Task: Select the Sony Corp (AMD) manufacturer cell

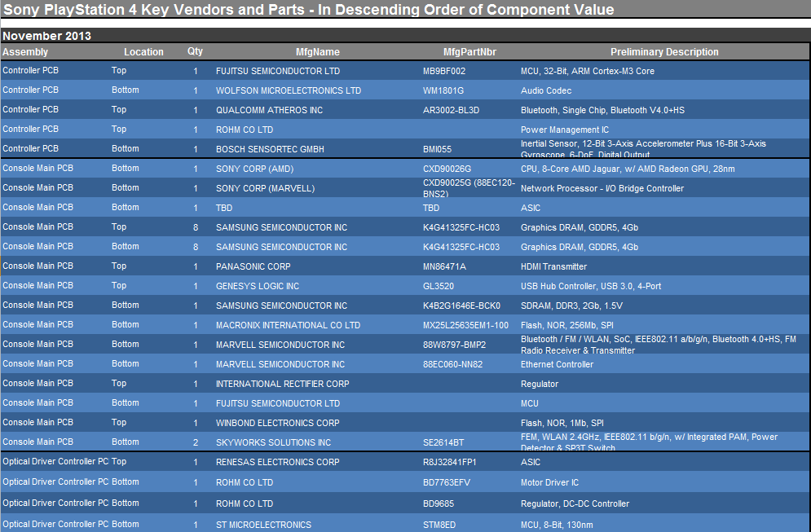Action: coord(254,169)
